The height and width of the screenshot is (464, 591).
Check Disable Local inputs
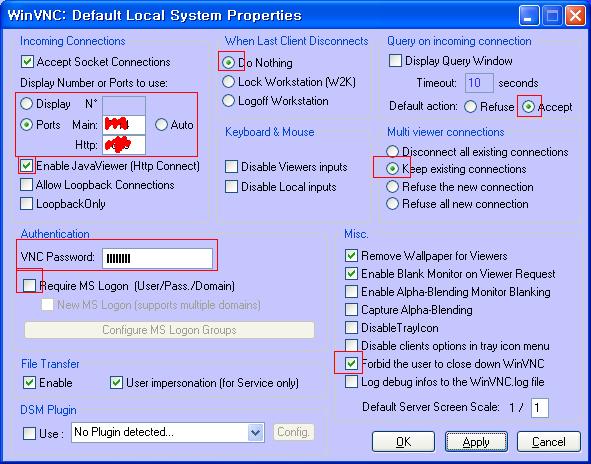(x=231, y=187)
